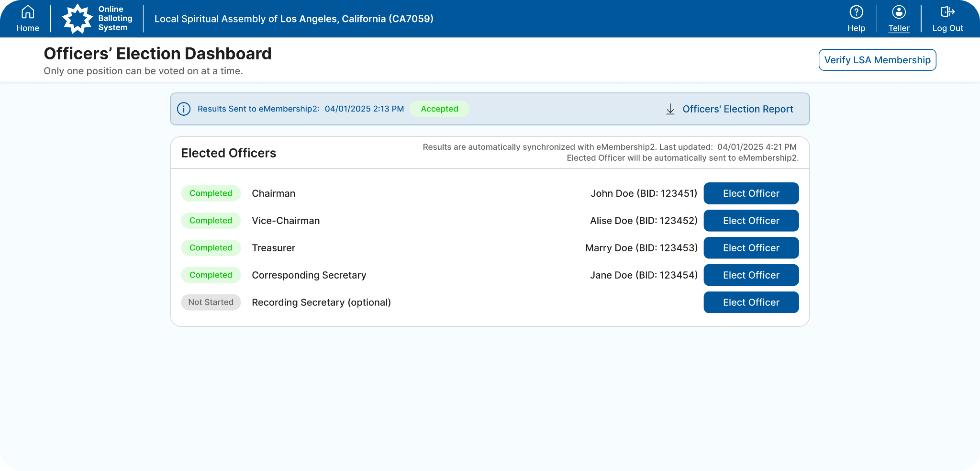Click the Completed badge beside Chairman
The height and width of the screenshot is (471, 980).
(211, 193)
